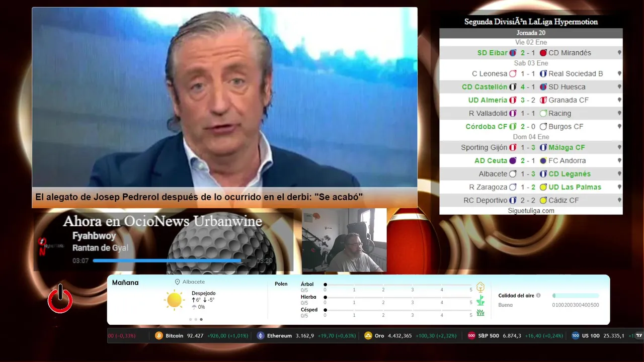Click the Bitcoin price 92.427
644x362 pixels.
click(x=195, y=336)
